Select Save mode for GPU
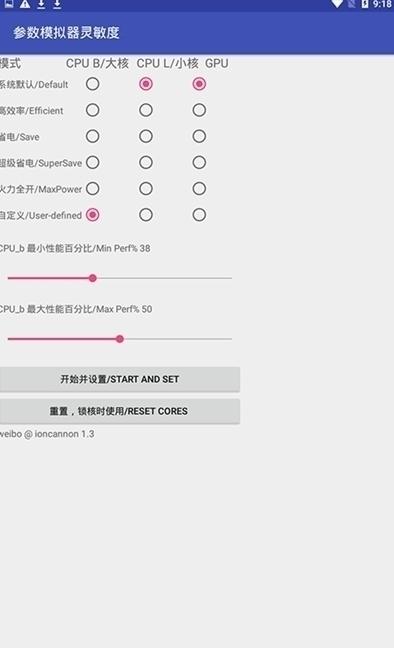 click(x=199, y=136)
